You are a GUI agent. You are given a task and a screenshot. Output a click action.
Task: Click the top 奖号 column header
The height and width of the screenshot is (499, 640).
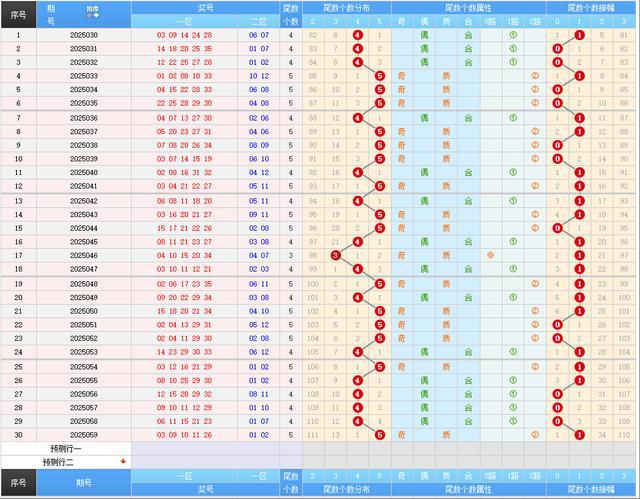click(x=205, y=8)
